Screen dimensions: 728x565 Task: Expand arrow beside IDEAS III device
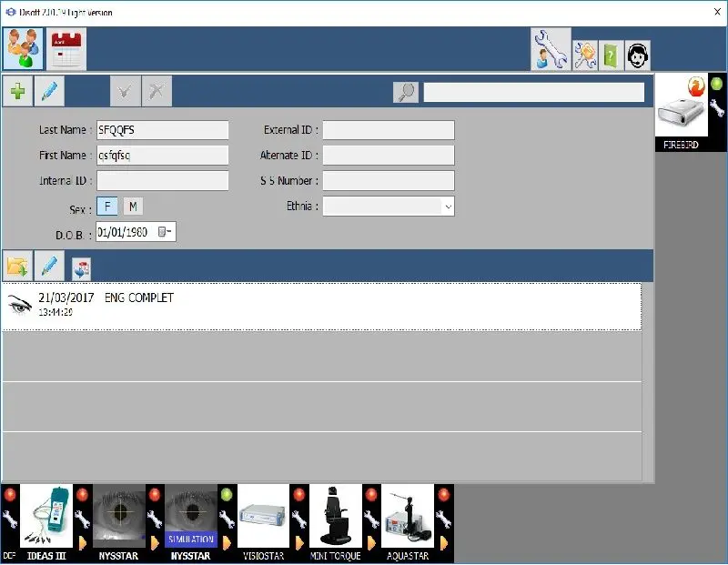(x=82, y=544)
